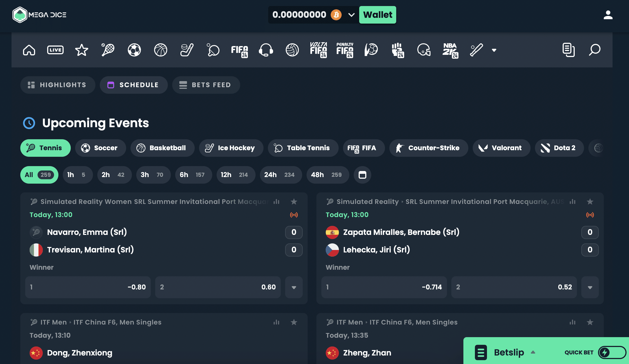Open the Ice Hockey section icon

click(187, 49)
